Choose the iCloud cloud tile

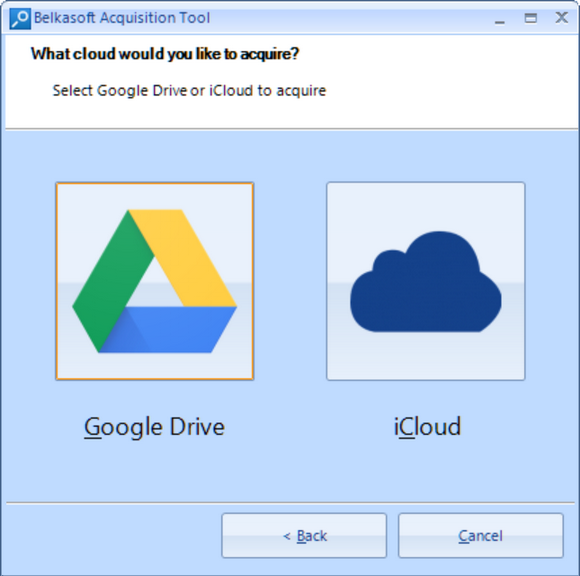click(426, 281)
